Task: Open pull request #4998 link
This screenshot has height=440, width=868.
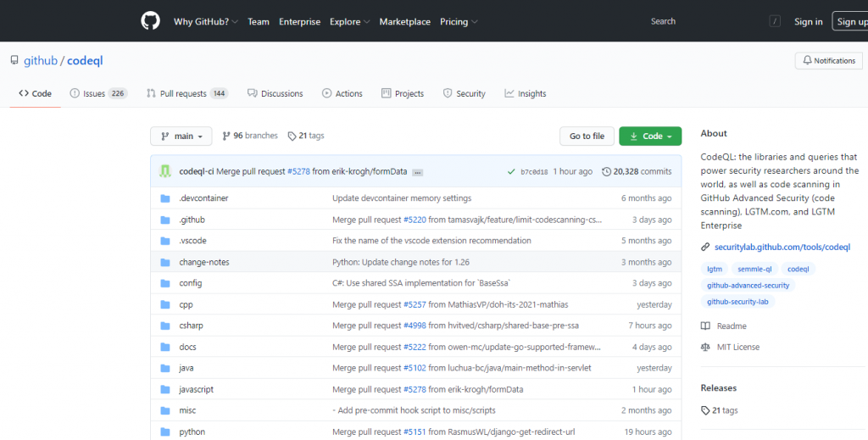Action: click(x=415, y=326)
